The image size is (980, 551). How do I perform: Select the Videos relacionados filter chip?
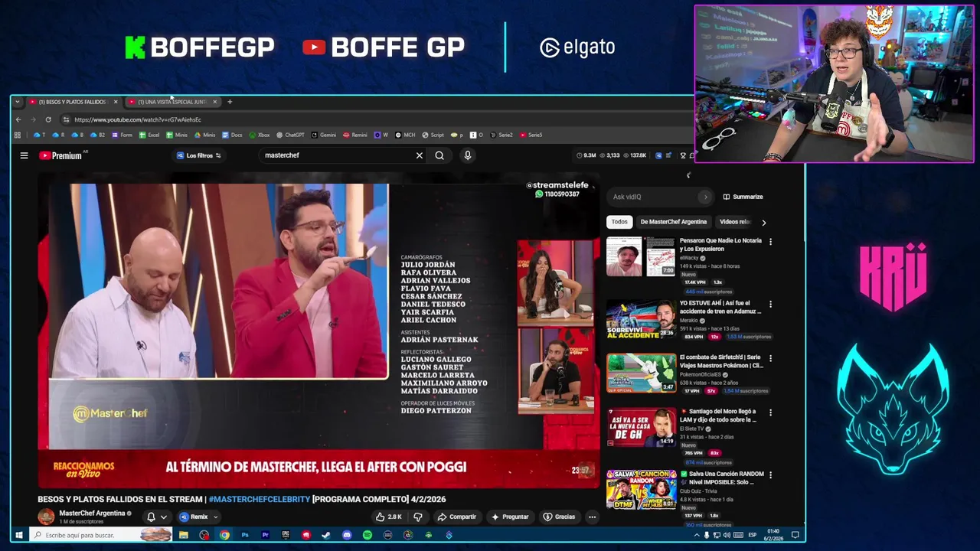point(735,222)
